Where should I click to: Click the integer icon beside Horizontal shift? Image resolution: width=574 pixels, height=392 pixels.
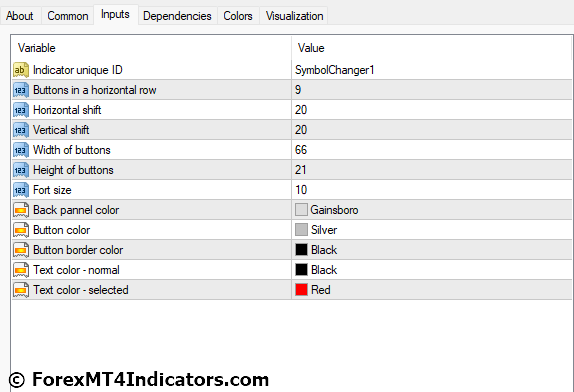click(x=20, y=110)
